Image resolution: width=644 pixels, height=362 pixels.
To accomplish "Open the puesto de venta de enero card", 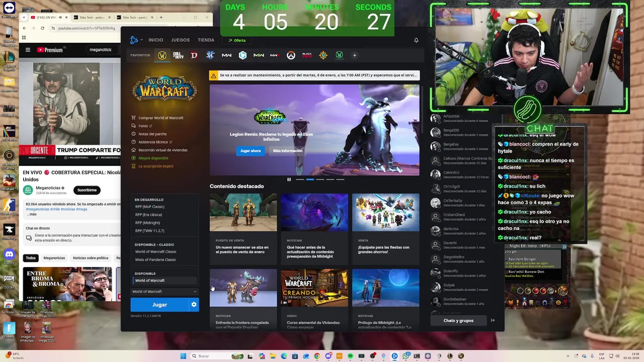I will [x=243, y=229].
